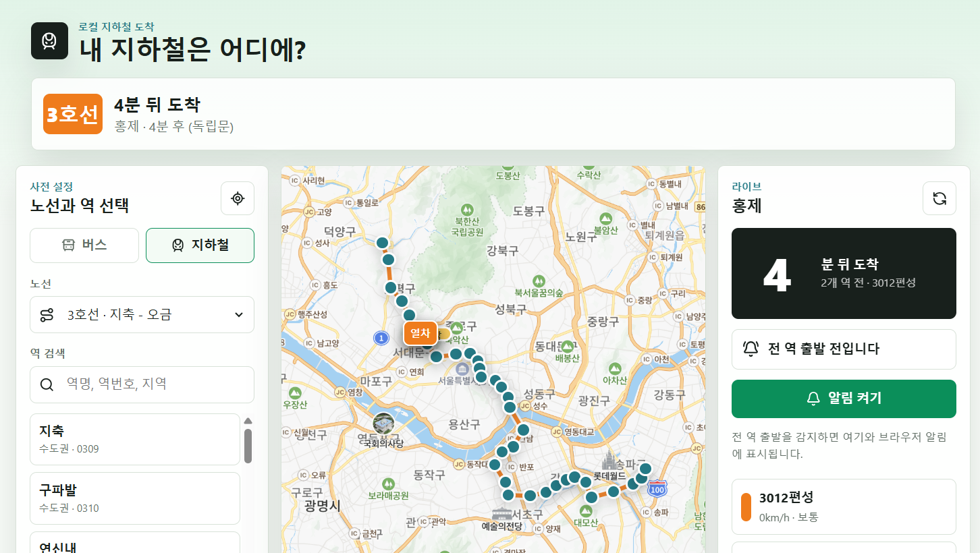Click the blue route 1 shield on map
980x553 pixels.
coord(381,337)
